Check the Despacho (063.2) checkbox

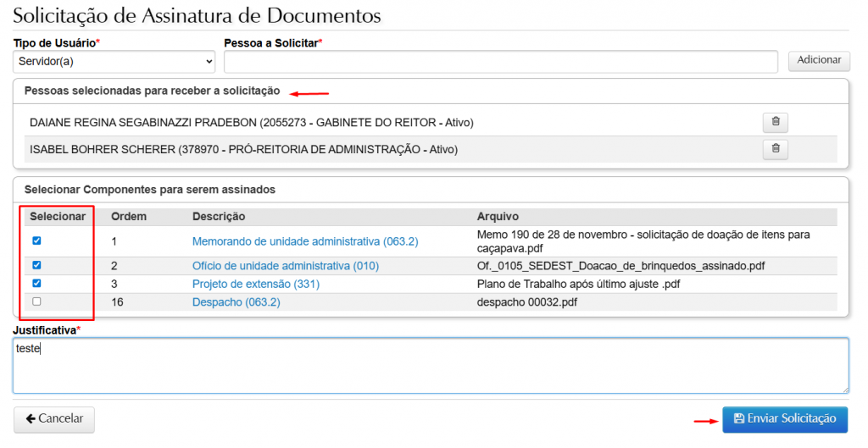pos(36,301)
